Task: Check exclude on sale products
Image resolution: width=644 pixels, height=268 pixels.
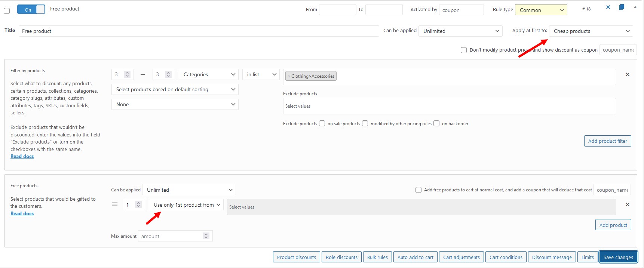Action: (x=322, y=123)
